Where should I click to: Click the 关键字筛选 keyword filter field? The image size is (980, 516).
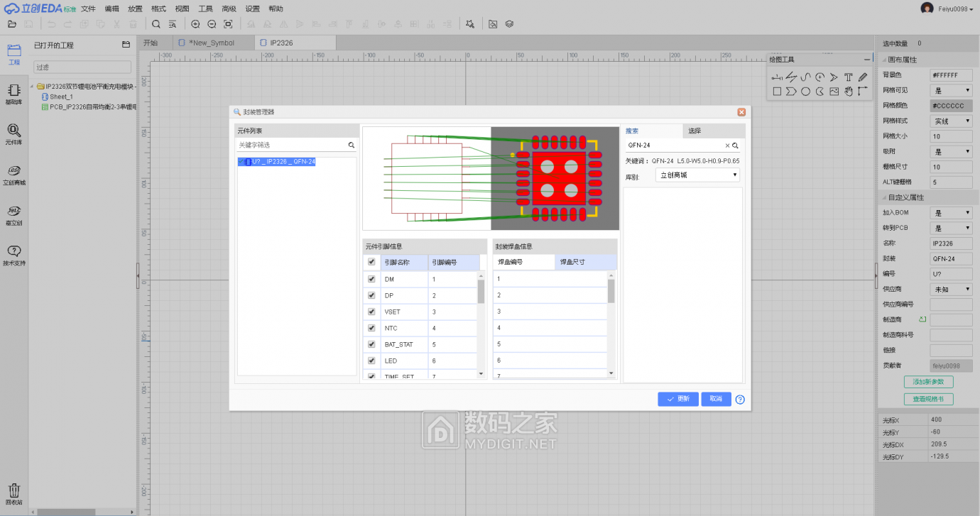(292, 145)
